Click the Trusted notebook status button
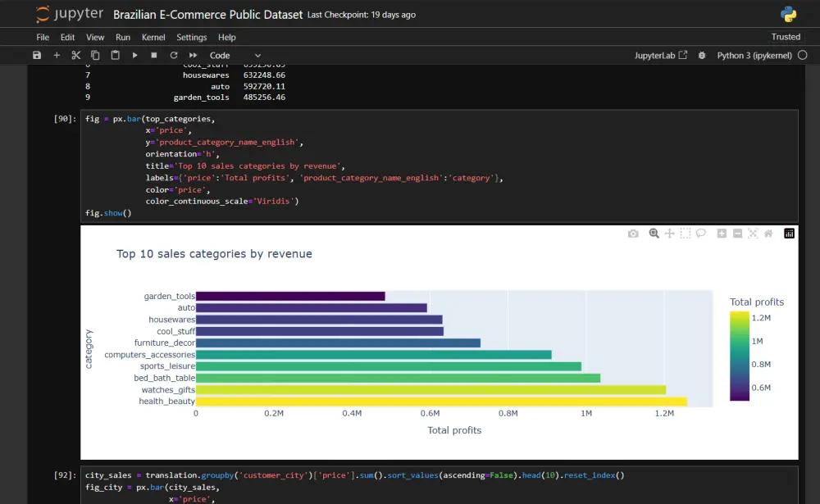The width and height of the screenshot is (820, 504). tap(786, 36)
